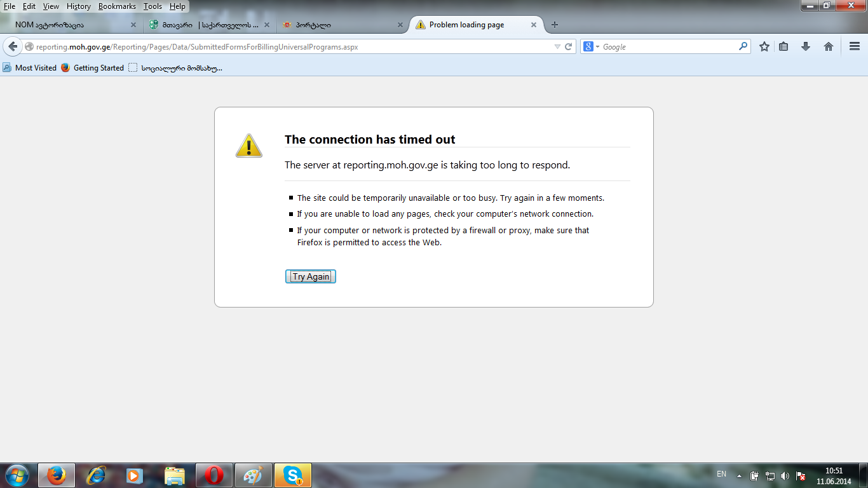The image size is (868, 488).
Task: Open the Most Visited bookmarks folder
Action: pos(30,68)
